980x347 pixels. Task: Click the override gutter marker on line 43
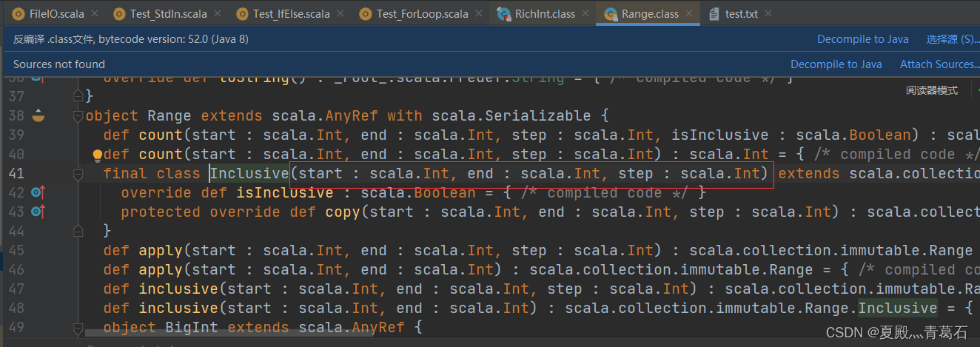click(x=38, y=212)
